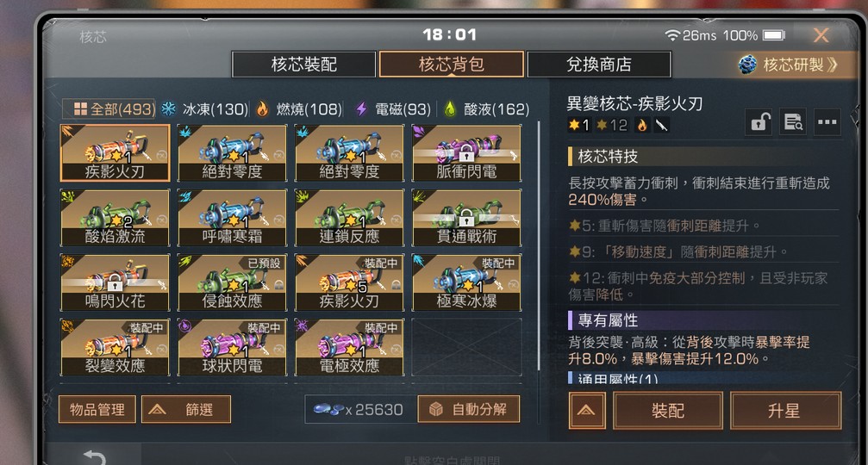Select the 酸焰激流 core thumbnail
This screenshot has width=868, height=465.
point(116,218)
